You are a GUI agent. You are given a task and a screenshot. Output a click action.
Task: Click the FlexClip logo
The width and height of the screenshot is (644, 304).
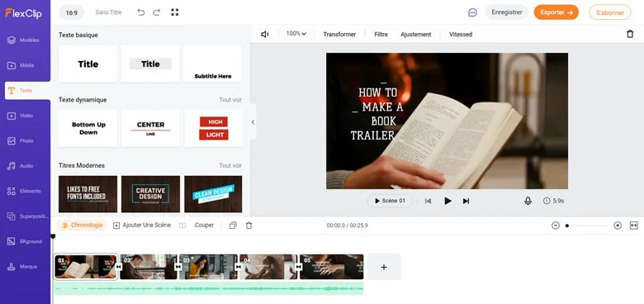(24, 13)
